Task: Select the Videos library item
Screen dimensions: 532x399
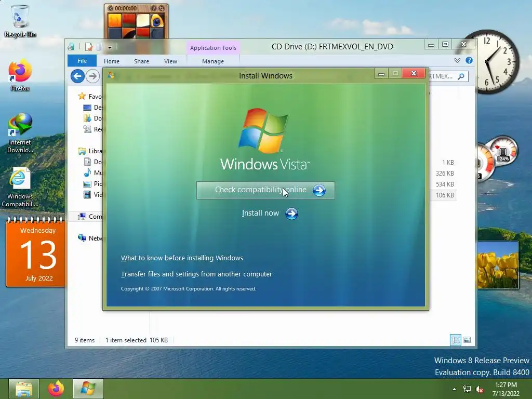Action: pos(92,194)
